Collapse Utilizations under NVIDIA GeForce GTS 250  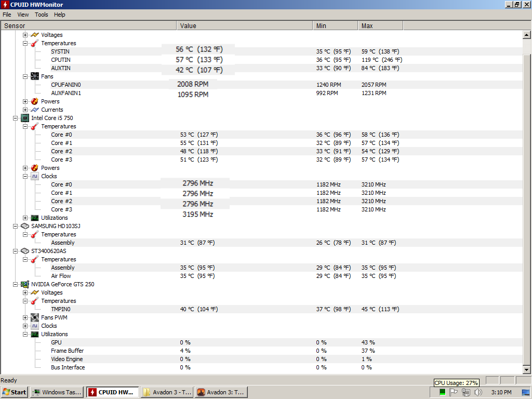pyautogui.click(x=25, y=334)
